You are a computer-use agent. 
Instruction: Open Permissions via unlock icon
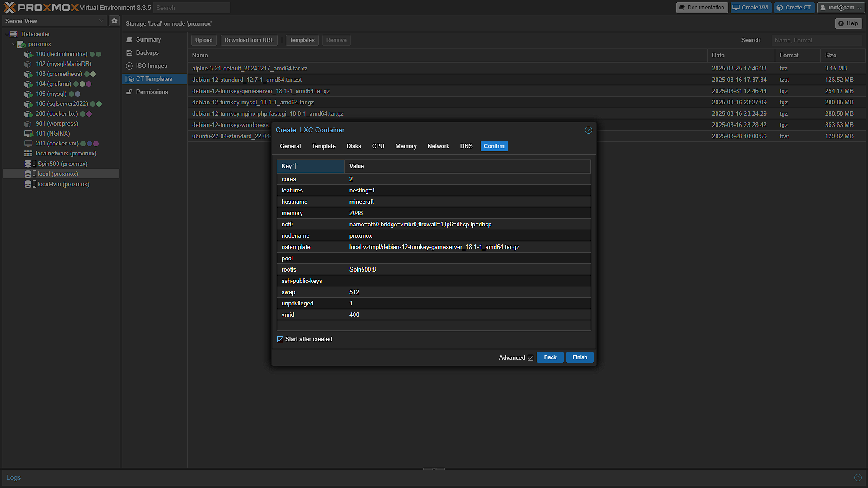click(x=129, y=92)
